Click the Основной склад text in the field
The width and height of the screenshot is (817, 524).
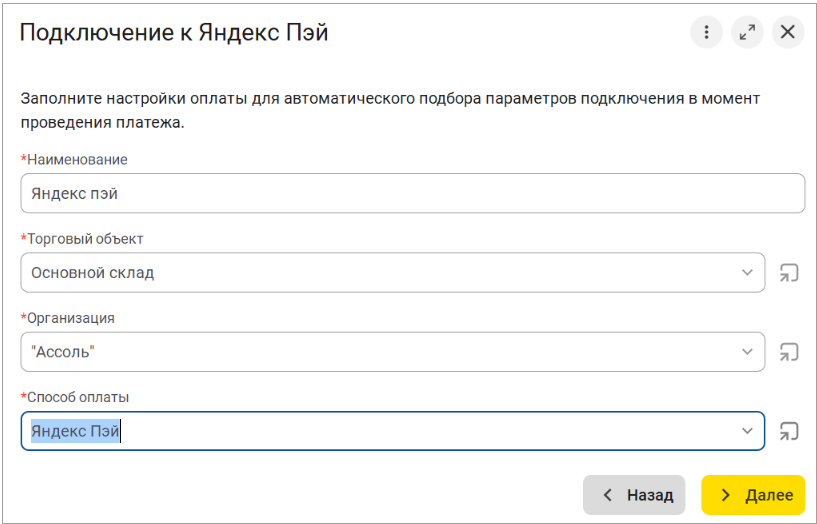coord(93,273)
